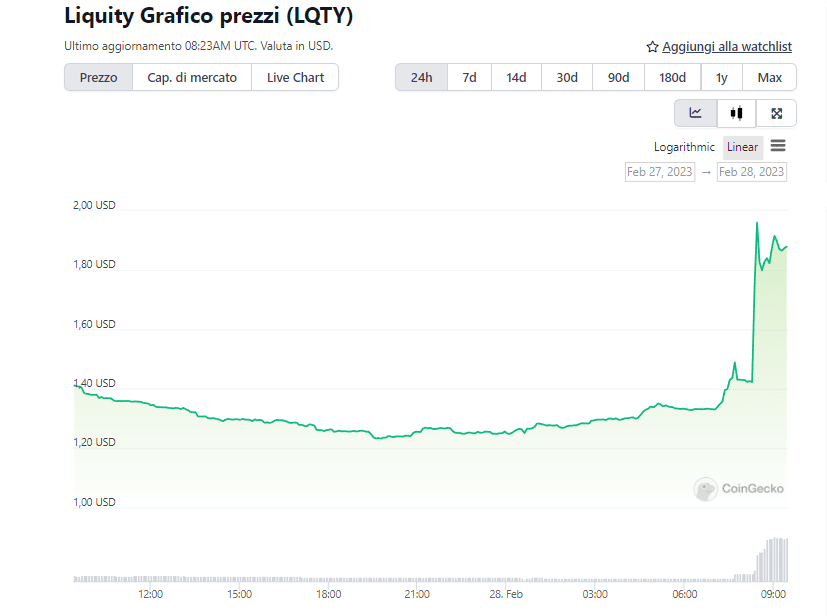827x616 pixels.
Task: Click the 1,60 USD axis label
Action: [94, 324]
